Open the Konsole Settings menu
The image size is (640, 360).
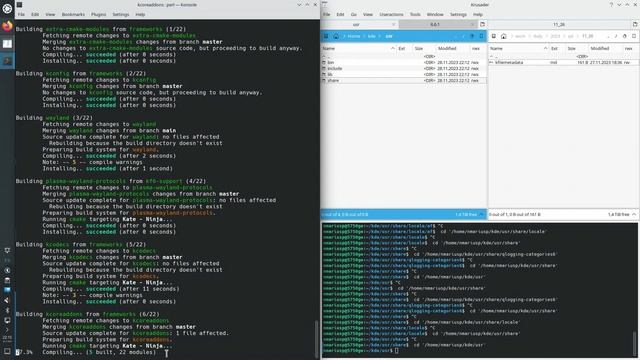point(121,14)
